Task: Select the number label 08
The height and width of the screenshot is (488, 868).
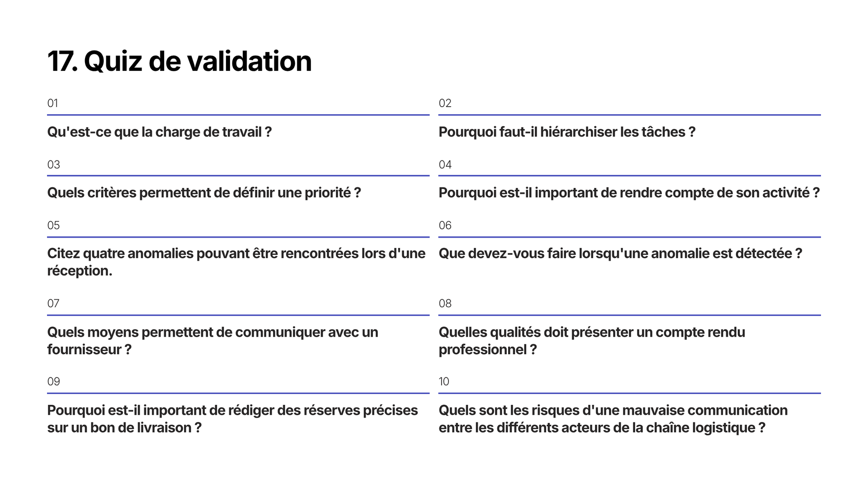Action: (445, 303)
